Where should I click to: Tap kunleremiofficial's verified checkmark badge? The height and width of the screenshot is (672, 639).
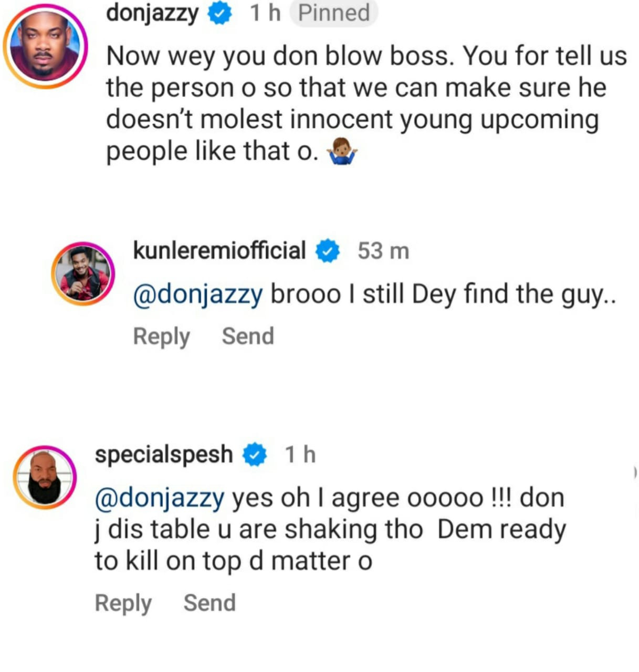point(328,251)
